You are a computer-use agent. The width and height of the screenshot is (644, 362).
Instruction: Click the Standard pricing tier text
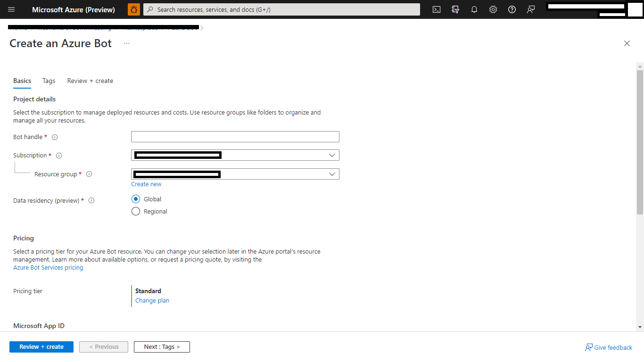(148, 291)
